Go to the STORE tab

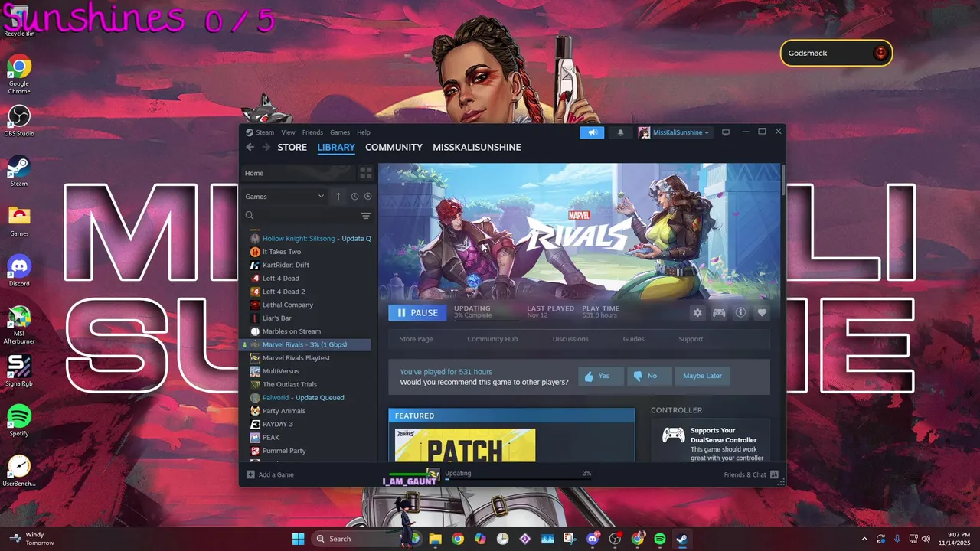tap(292, 147)
